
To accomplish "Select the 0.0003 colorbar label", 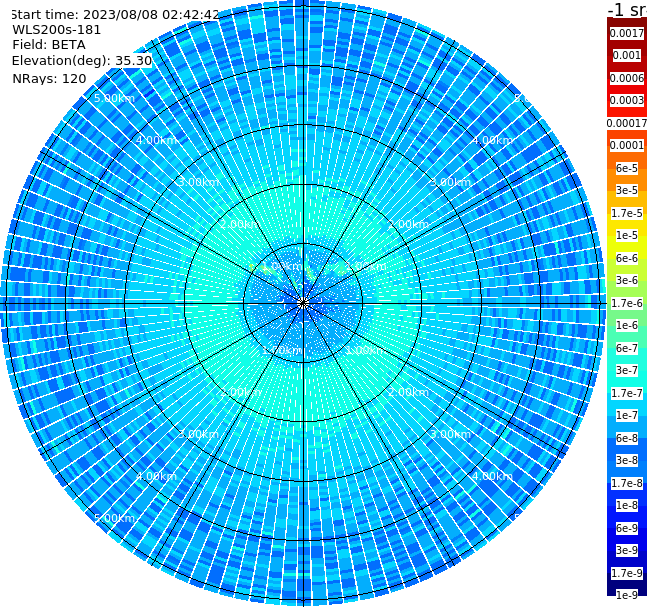I will (x=627, y=100).
